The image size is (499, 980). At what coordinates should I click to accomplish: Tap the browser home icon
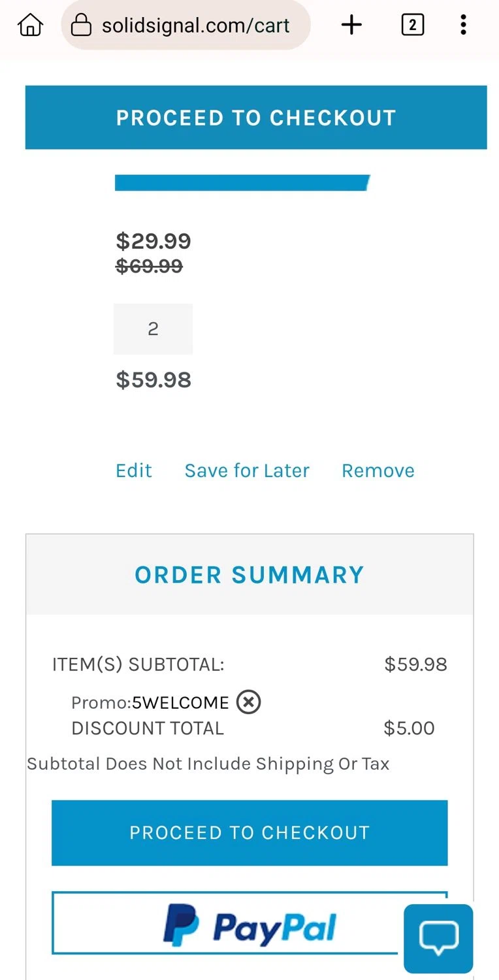(x=30, y=25)
